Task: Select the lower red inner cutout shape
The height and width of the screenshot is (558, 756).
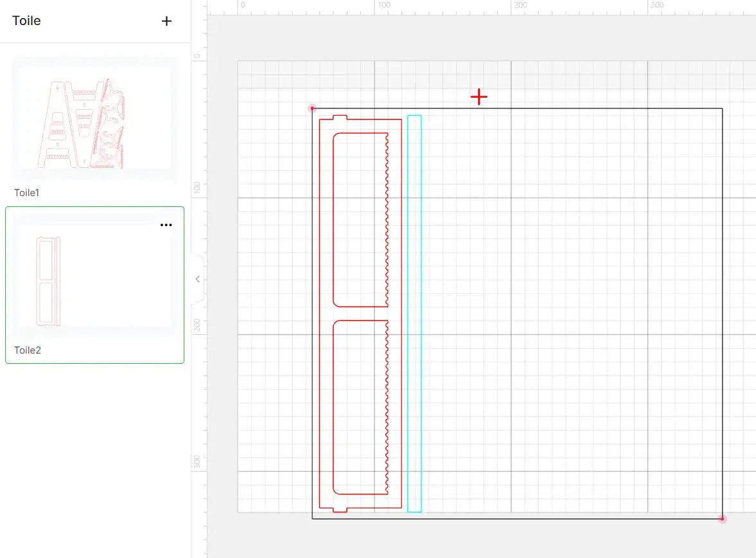Action: click(333, 405)
